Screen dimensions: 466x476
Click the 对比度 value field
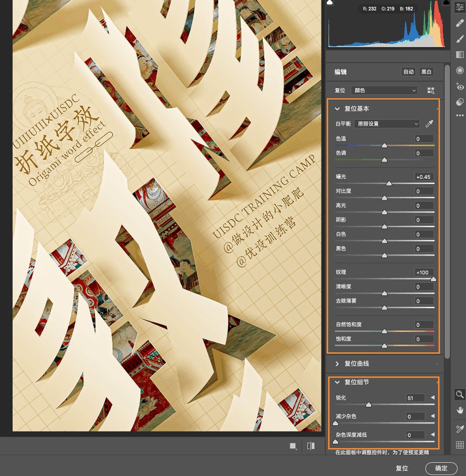[x=424, y=191]
